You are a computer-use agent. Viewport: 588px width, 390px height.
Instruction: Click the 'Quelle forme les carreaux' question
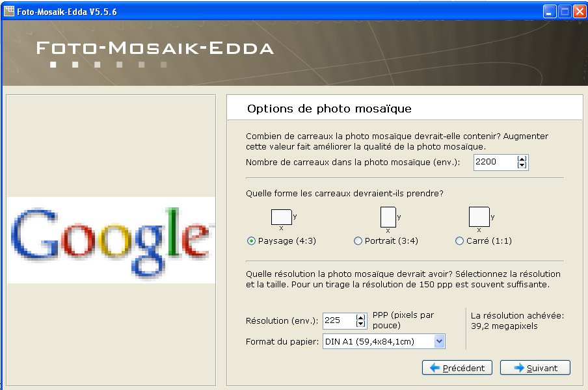click(x=344, y=193)
